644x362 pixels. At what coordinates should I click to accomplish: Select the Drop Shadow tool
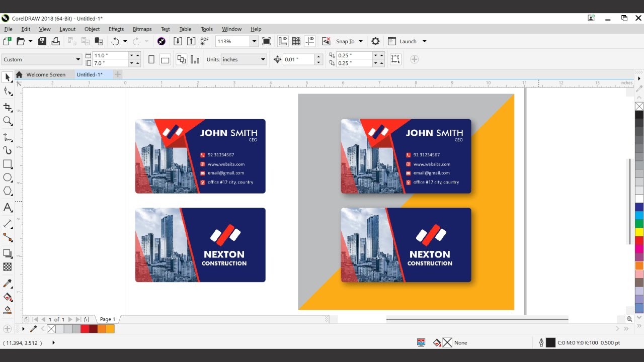[7, 253]
